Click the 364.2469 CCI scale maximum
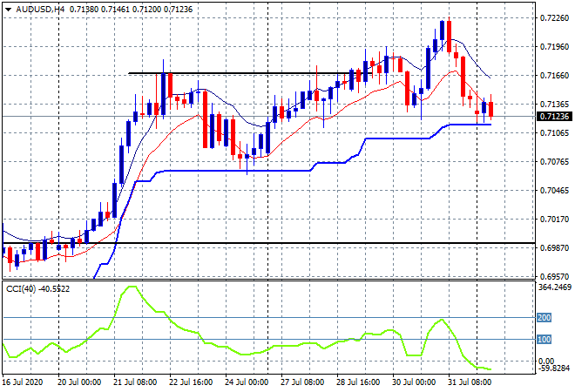This screenshot has width=575, height=392. click(x=555, y=287)
